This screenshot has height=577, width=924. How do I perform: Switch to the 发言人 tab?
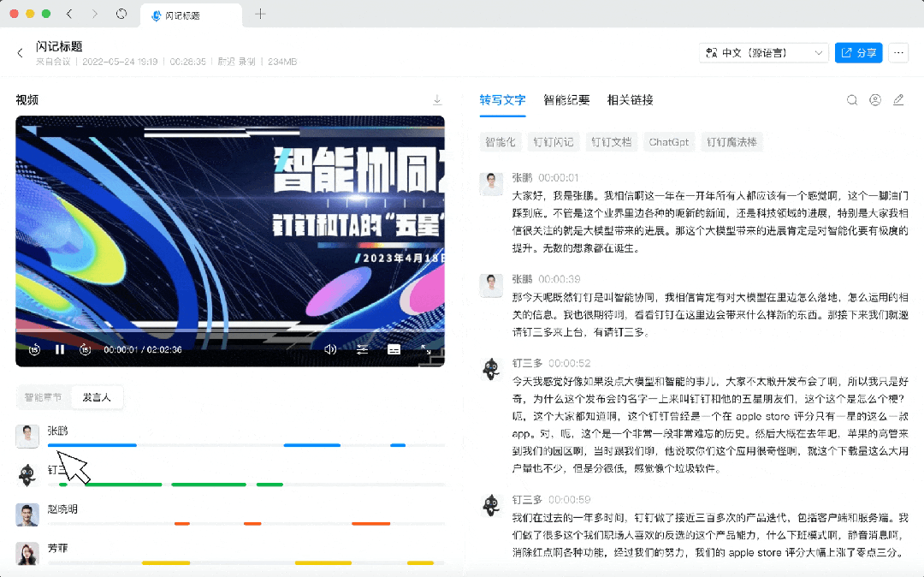click(97, 397)
